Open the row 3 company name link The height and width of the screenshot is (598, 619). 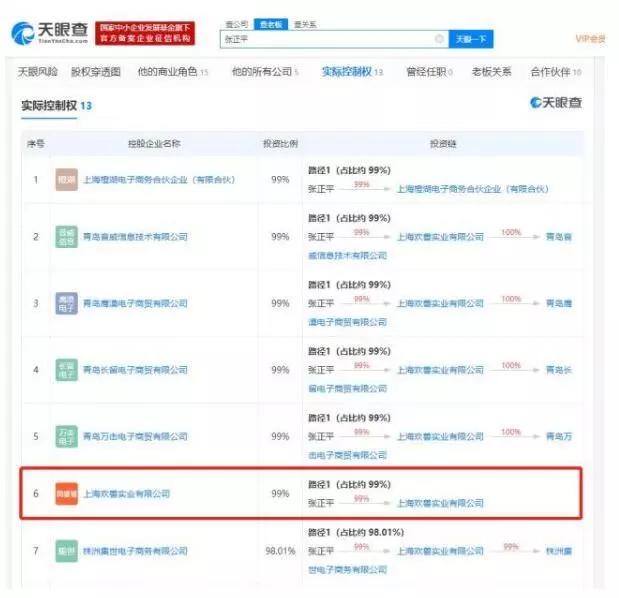click(x=135, y=303)
